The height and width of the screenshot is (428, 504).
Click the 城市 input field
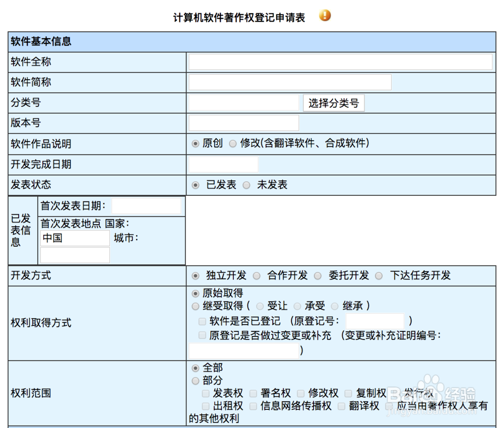point(75,255)
